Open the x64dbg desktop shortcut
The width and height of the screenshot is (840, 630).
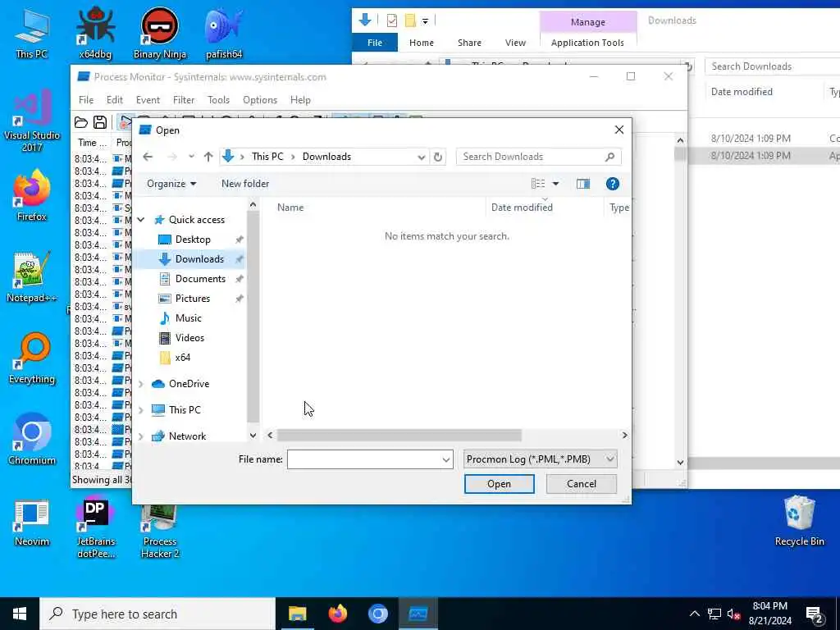coord(95,33)
